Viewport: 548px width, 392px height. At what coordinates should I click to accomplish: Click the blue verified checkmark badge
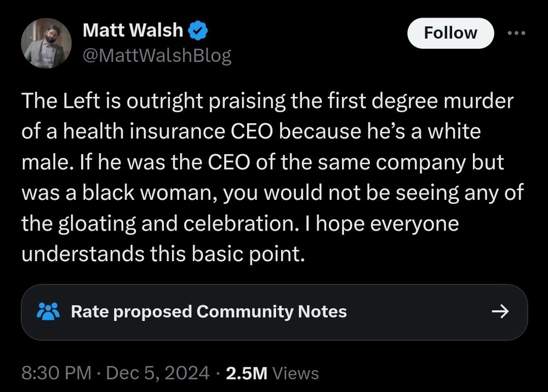pyautogui.click(x=198, y=31)
